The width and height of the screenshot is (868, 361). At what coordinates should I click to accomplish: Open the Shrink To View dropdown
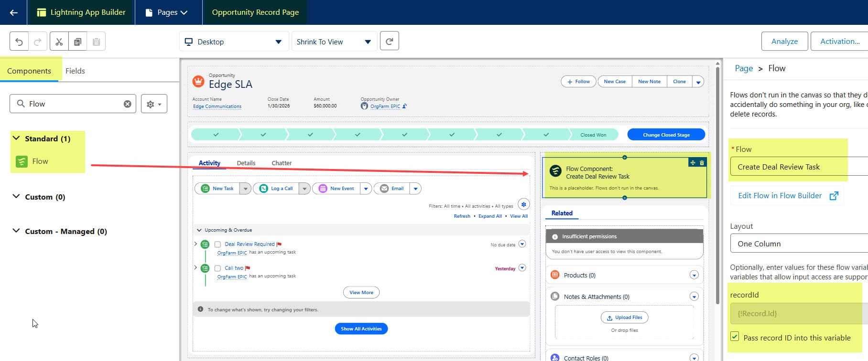coord(334,42)
